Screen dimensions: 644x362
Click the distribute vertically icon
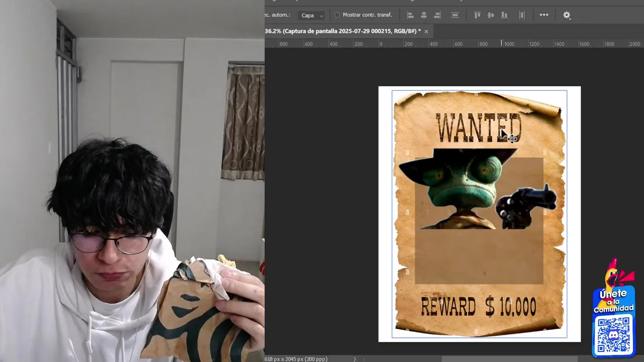[455, 15]
